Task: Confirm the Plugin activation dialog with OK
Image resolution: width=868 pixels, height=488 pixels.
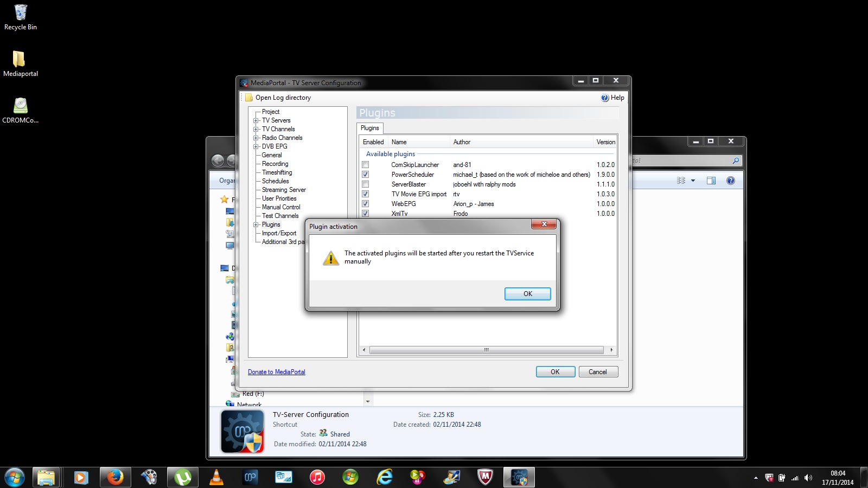Action: click(528, 294)
